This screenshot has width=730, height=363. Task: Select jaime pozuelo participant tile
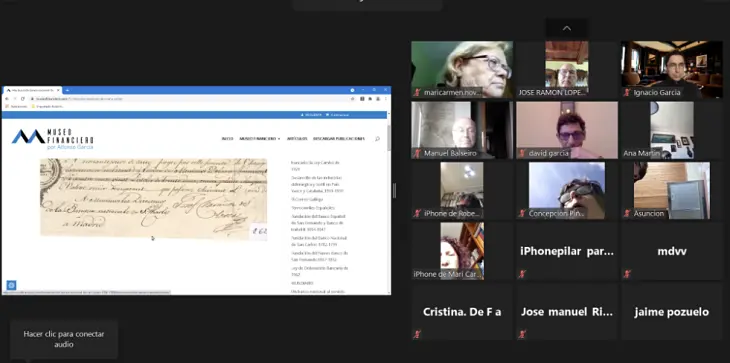tap(672, 311)
